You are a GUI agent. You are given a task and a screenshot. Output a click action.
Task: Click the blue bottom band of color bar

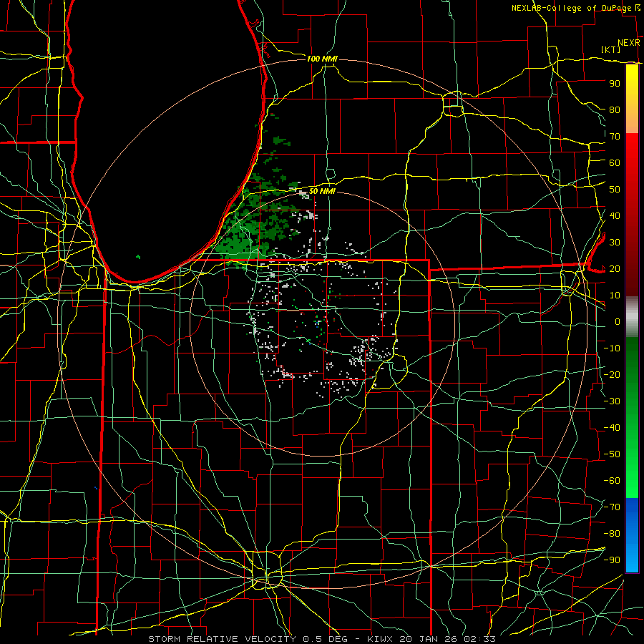click(632, 535)
